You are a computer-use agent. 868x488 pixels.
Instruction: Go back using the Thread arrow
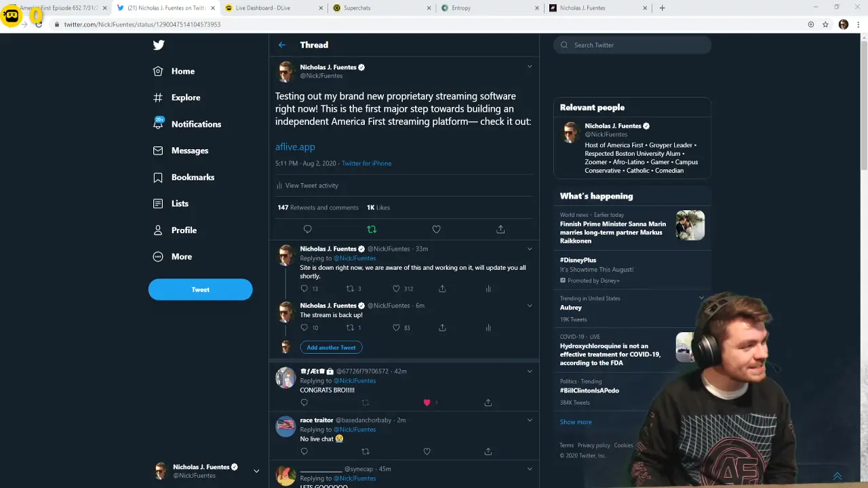click(x=282, y=45)
